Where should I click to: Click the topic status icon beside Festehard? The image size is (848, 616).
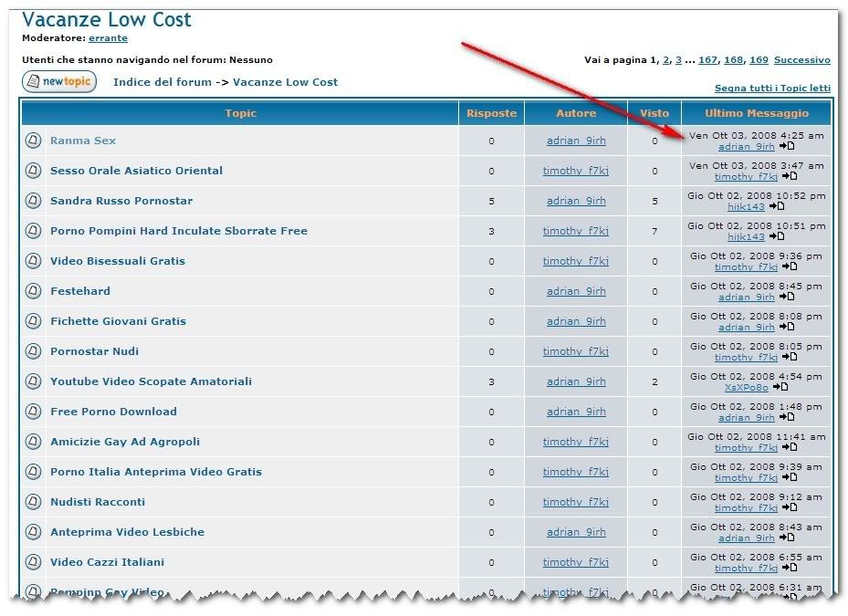coord(33,291)
